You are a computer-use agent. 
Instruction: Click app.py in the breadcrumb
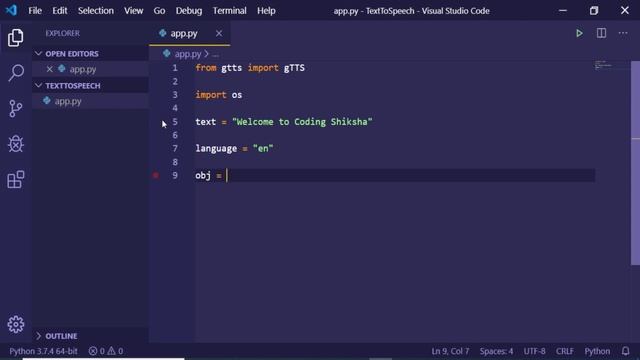(x=188, y=54)
